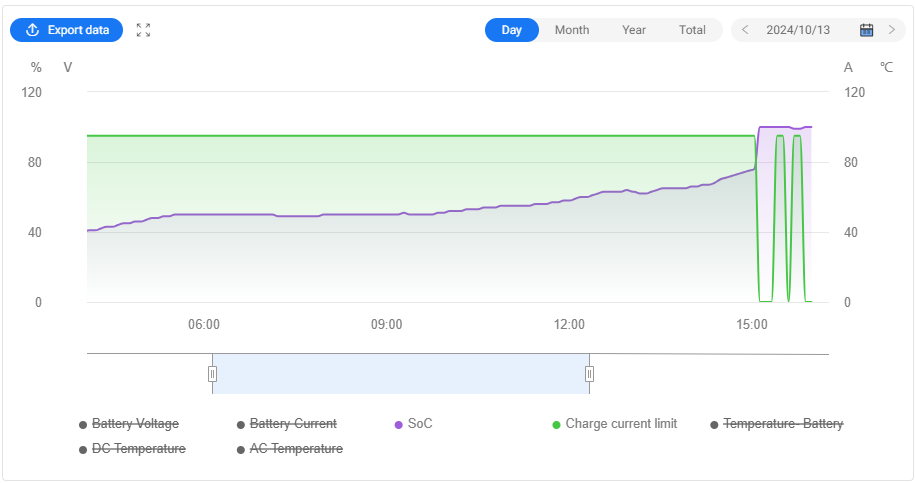Hide the SoC series
Screen dimensions: 915x483
419,424
